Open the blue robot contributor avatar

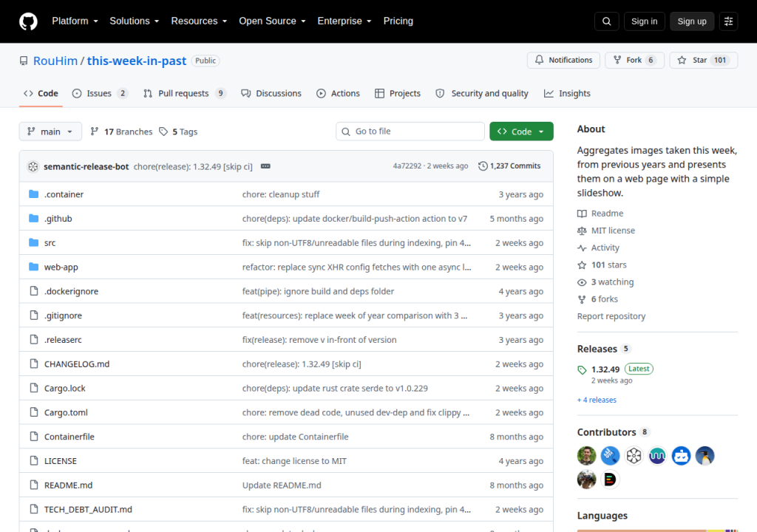681,455
